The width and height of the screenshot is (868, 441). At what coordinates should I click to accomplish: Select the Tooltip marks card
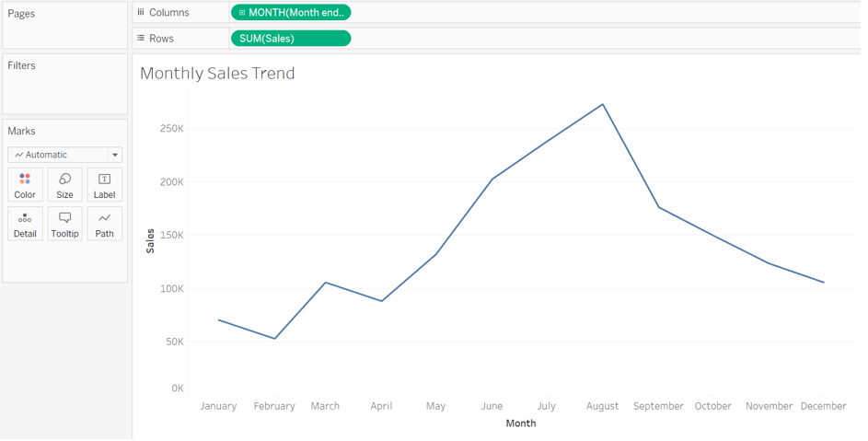coord(64,224)
